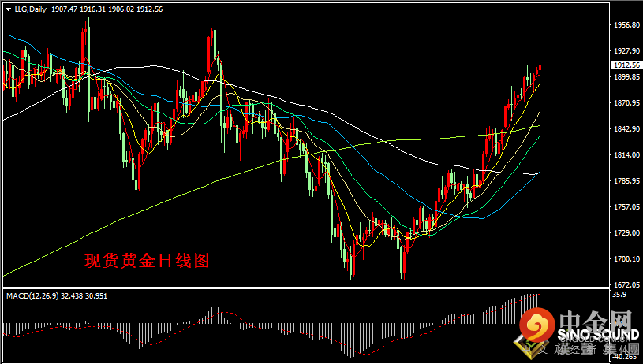Click the 1956.80 price axis label
Viewport: 643px width, 364px height.
(x=626, y=25)
